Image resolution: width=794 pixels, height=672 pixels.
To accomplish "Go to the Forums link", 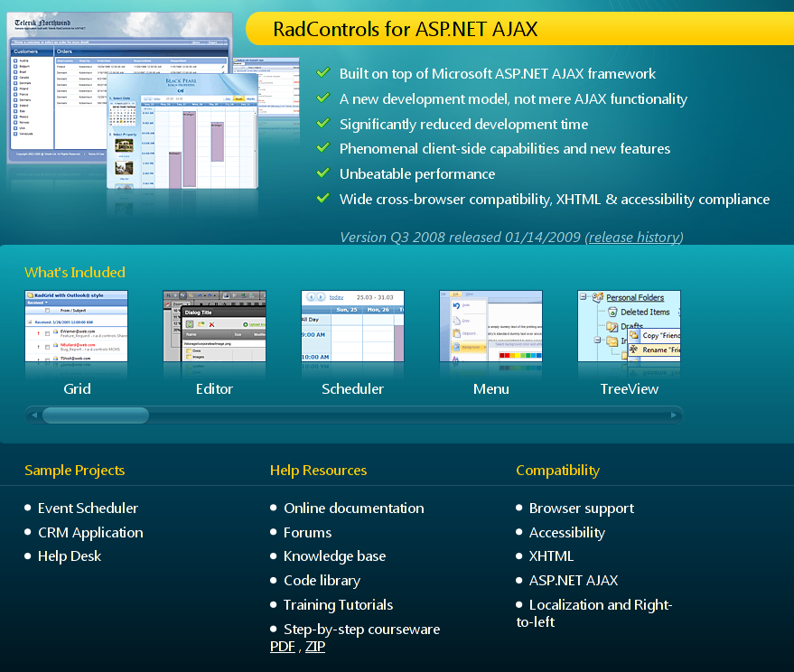I will pos(307,532).
